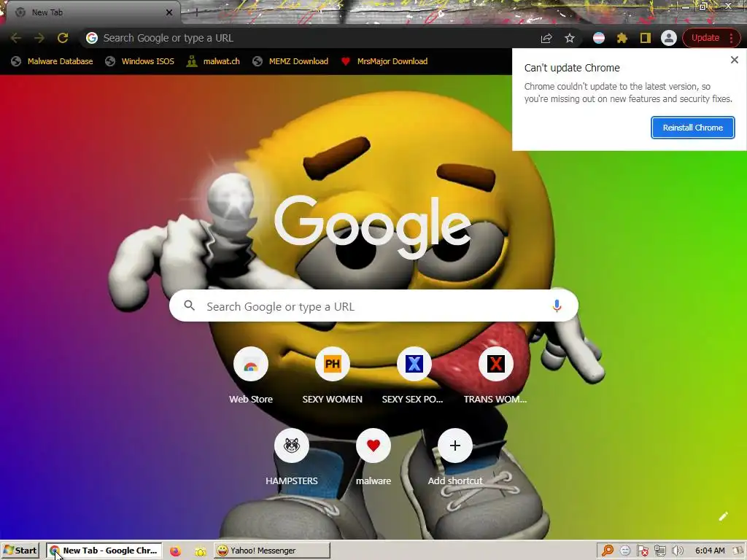Image resolution: width=747 pixels, height=560 pixels.
Task: Reload the current page
Action: click(x=63, y=38)
